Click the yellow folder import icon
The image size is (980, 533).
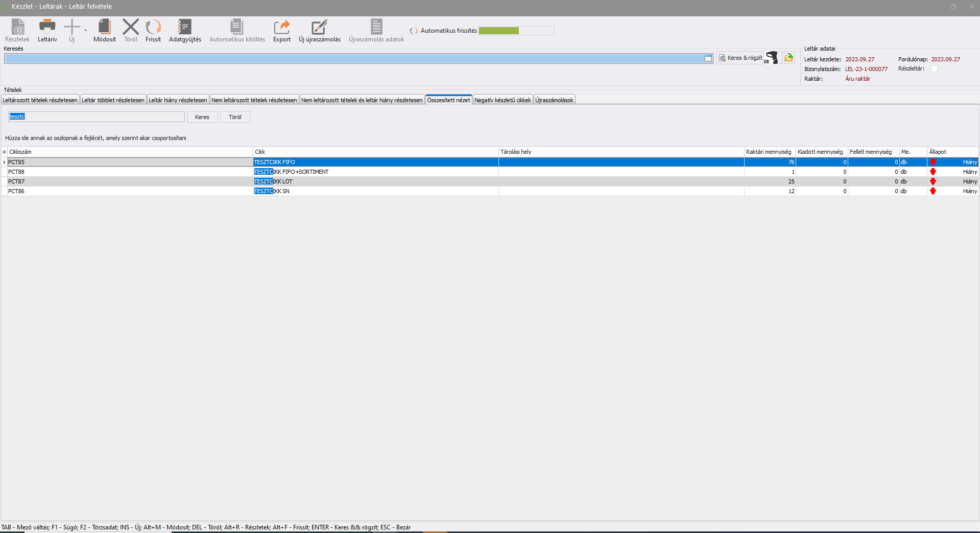tap(789, 58)
